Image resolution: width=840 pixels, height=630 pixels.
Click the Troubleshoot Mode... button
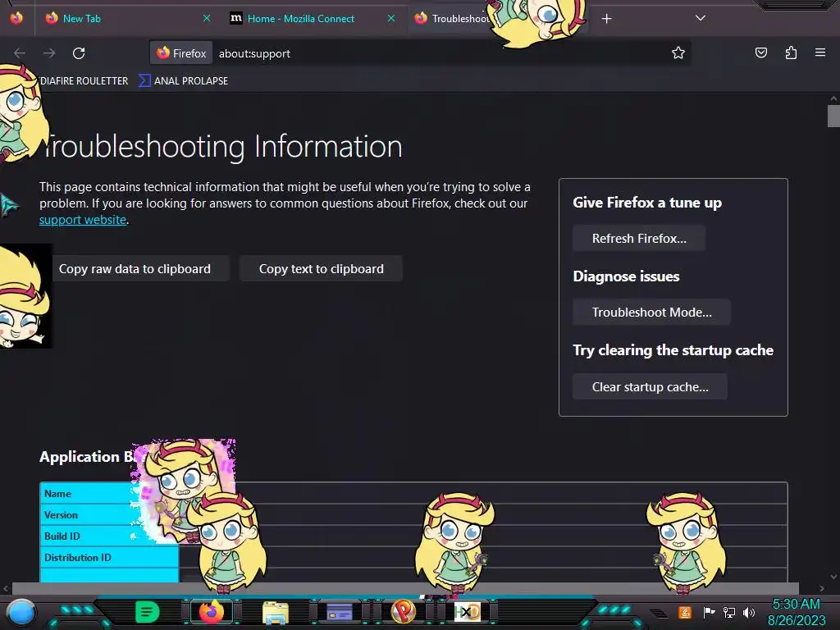point(651,313)
